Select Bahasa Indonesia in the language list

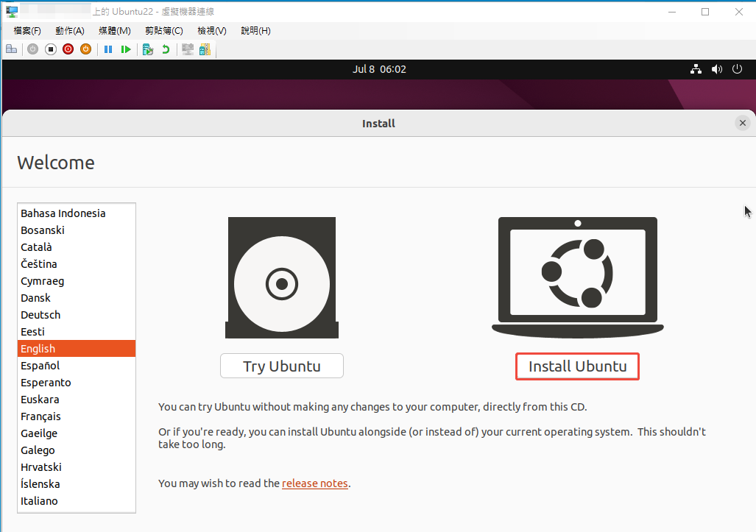tap(77, 213)
